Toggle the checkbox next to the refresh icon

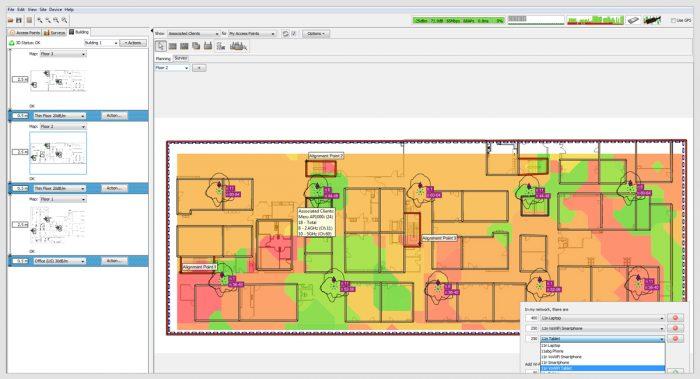click(x=294, y=33)
